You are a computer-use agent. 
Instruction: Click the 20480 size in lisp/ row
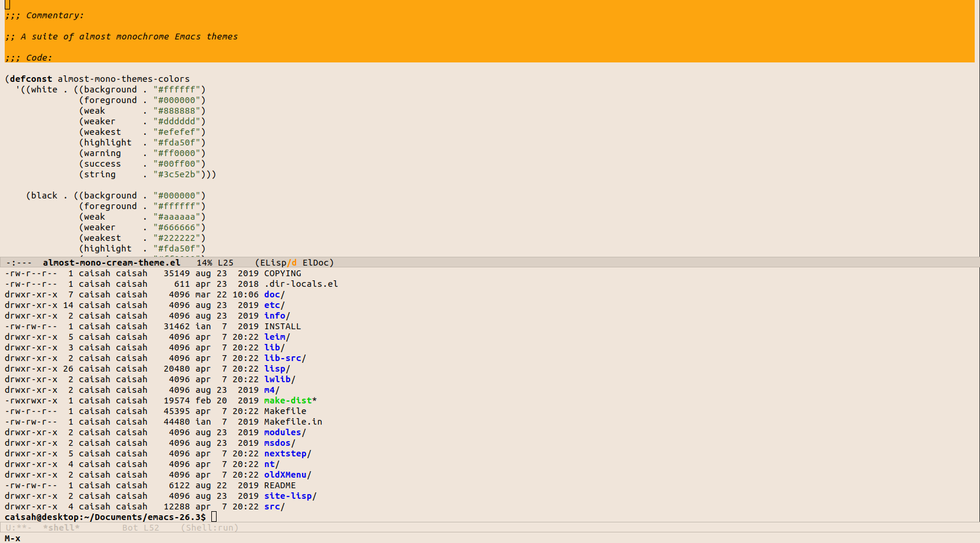pyautogui.click(x=177, y=369)
